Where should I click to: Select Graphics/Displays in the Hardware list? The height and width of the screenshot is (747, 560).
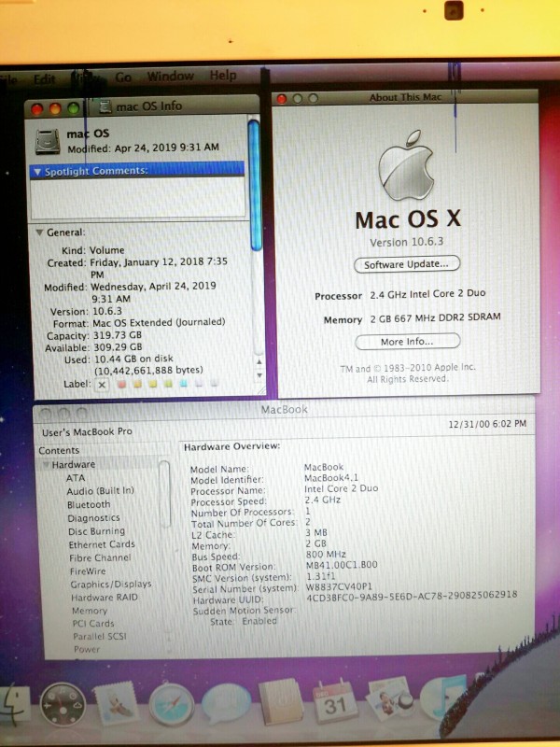click(111, 585)
